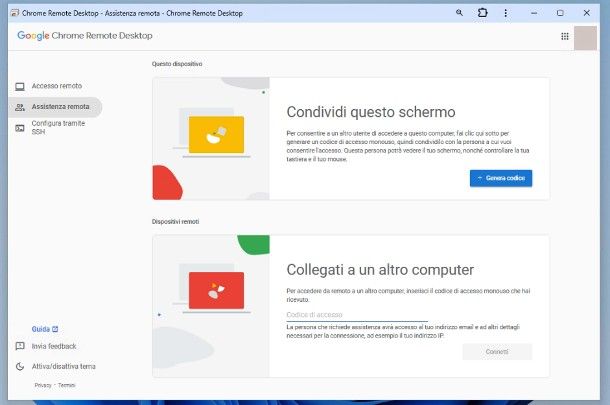610x405 pixels.
Task: Click Invia feedback
Action: coord(54,346)
